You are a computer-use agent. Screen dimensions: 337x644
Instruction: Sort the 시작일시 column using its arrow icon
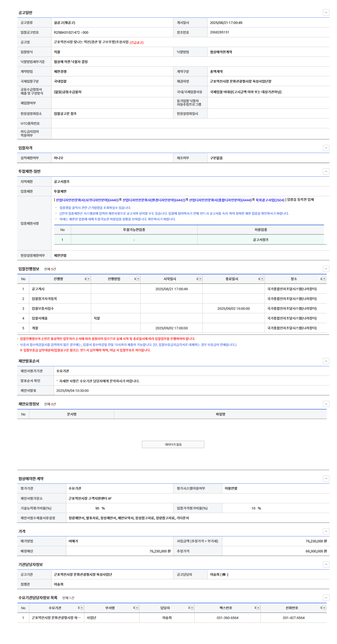197,279
